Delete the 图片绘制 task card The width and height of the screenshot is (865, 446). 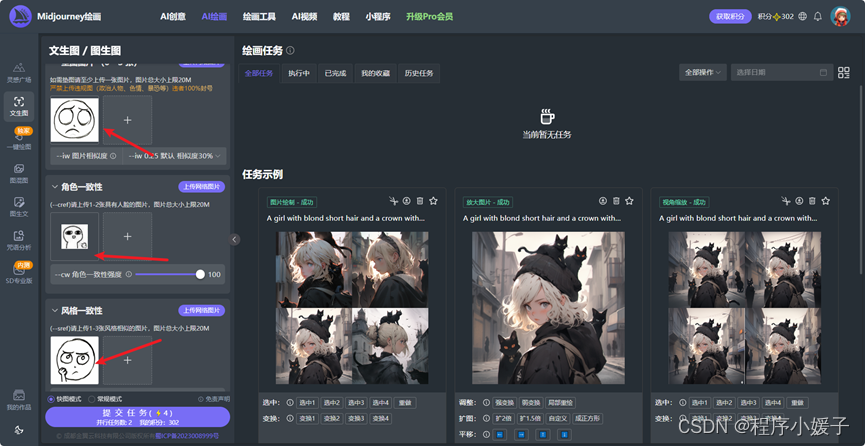pos(420,201)
